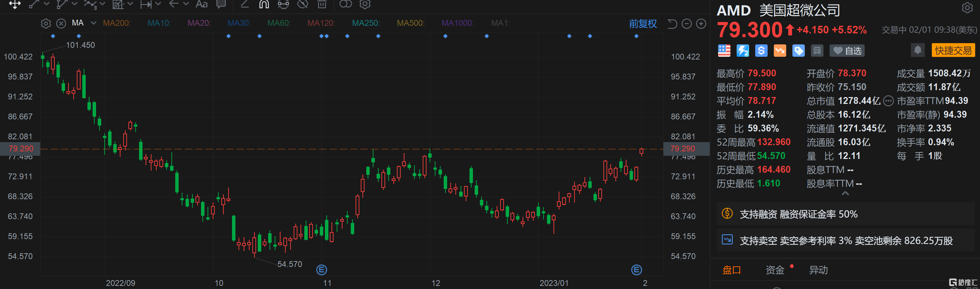Reset chart view with undo arrow
This screenshot has height=289, width=980.
pos(672,24)
